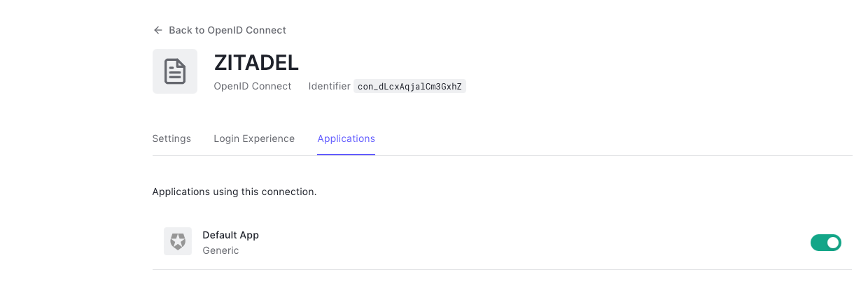Screen dimensions: 868x286
Task: Click the back arrow icon
Action: [157, 30]
